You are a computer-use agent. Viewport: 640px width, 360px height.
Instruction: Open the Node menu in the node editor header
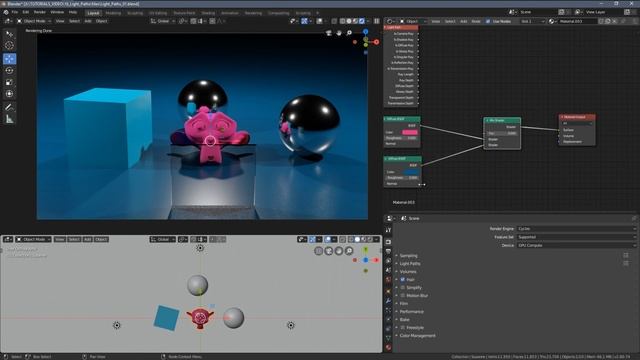tap(476, 21)
